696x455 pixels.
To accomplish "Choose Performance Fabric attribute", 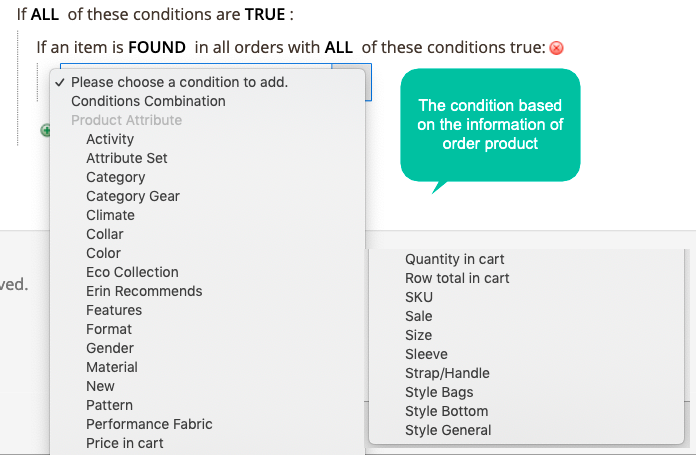I will click(x=149, y=424).
